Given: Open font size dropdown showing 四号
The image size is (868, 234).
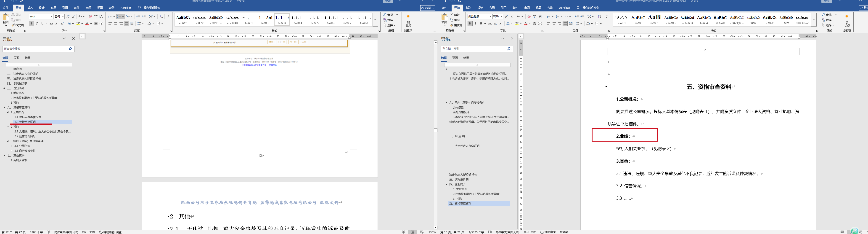Looking at the screenshot, I should tap(63, 16).
